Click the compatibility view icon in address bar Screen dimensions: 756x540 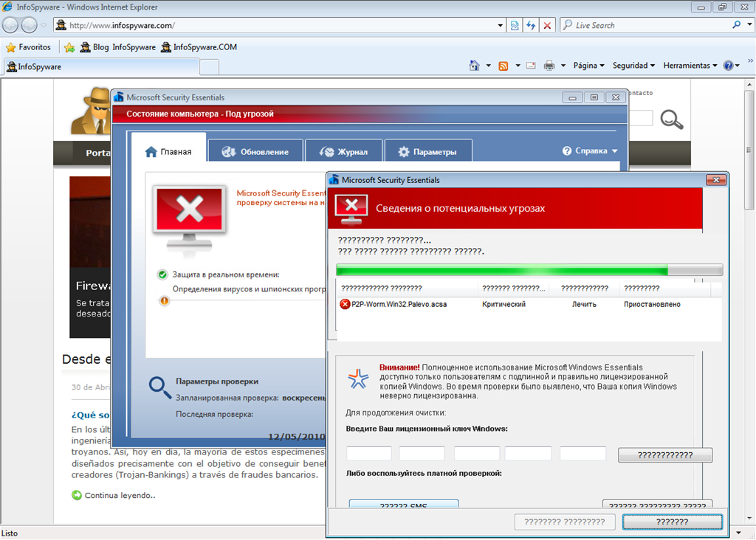[515, 25]
